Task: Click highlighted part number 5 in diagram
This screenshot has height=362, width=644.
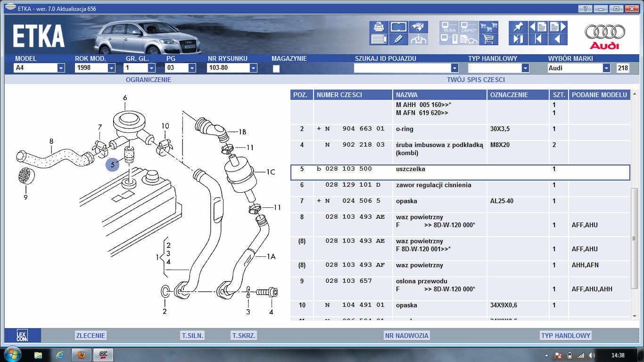Action: (113, 165)
